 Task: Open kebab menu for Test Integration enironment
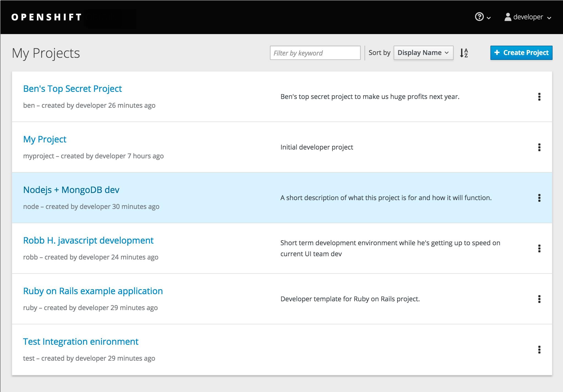coord(539,350)
